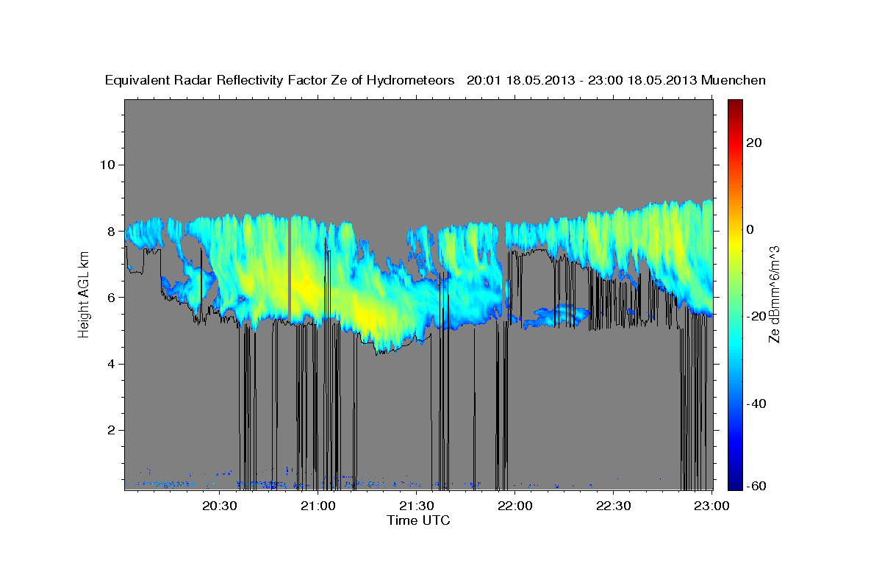Click the plot title text
The width and height of the screenshot is (882, 588).
coord(436,80)
